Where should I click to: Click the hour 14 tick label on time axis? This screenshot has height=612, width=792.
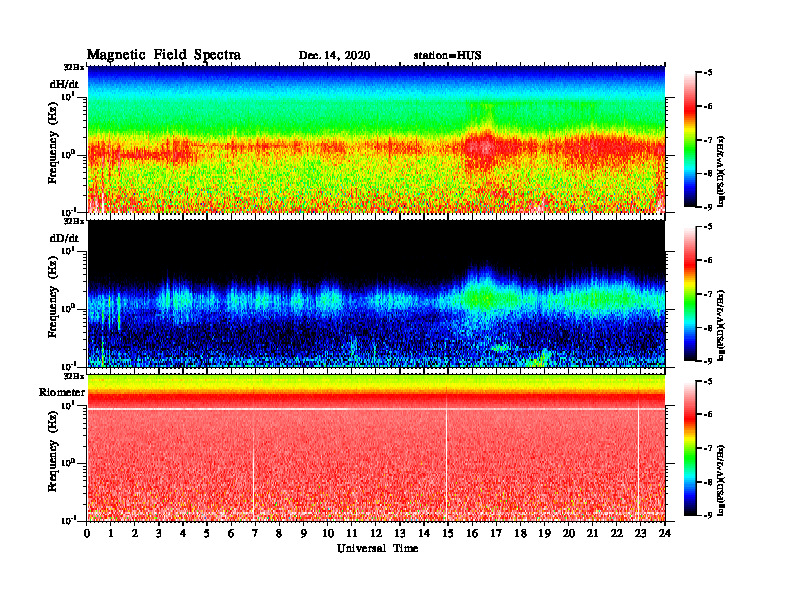point(424,533)
